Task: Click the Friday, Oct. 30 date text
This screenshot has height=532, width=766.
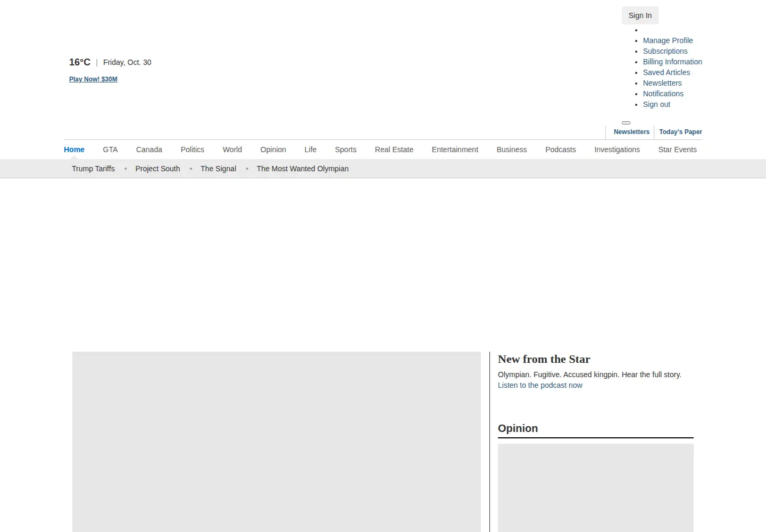Action: tap(127, 62)
